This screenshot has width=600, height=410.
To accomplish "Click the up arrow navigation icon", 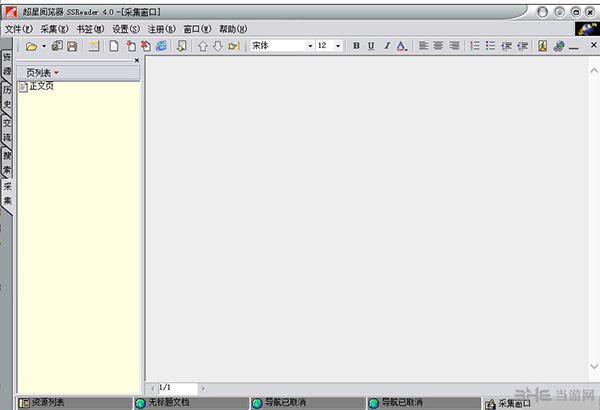I will pyautogui.click(x=203, y=46).
